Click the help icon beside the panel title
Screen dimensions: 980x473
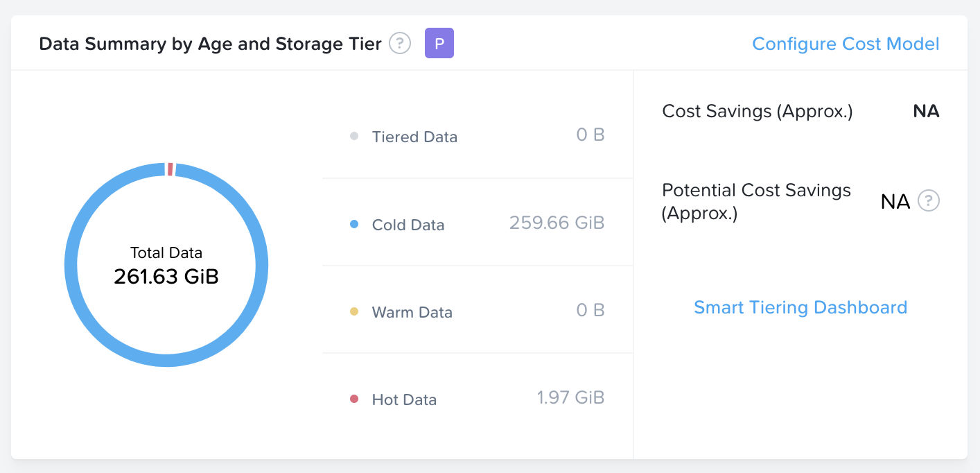click(x=399, y=44)
